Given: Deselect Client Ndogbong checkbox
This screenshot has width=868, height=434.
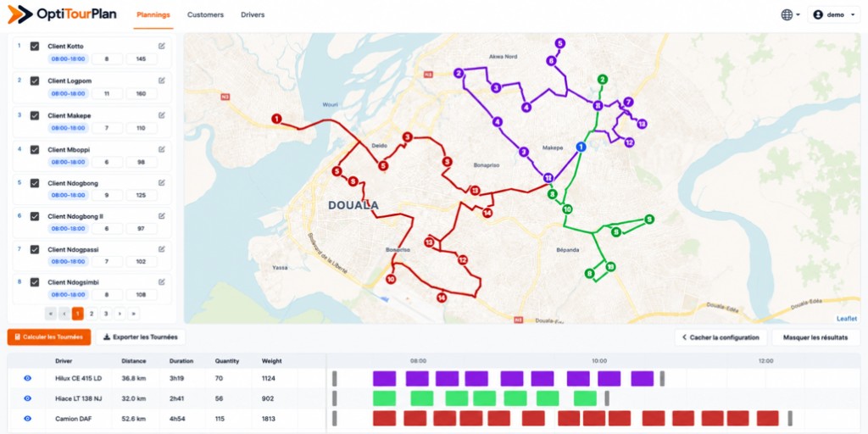Looking at the screenshot, I should pos(35,183).
